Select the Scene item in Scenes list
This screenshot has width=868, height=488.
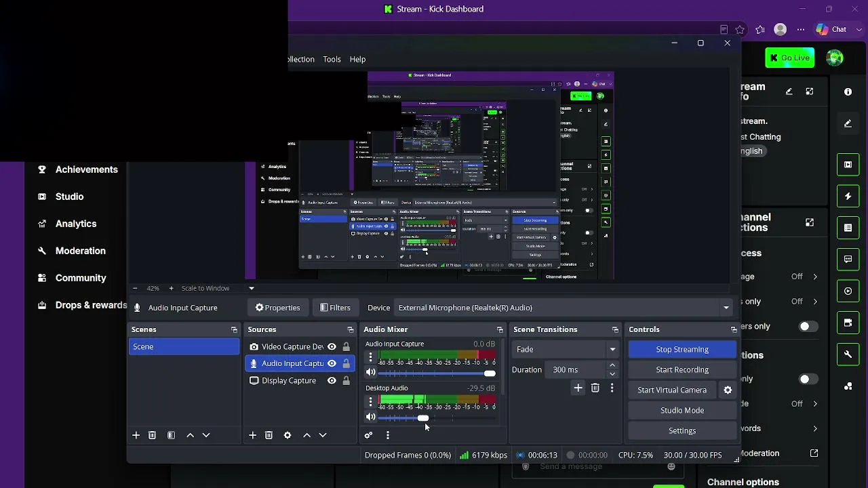[x=184, y=346]
